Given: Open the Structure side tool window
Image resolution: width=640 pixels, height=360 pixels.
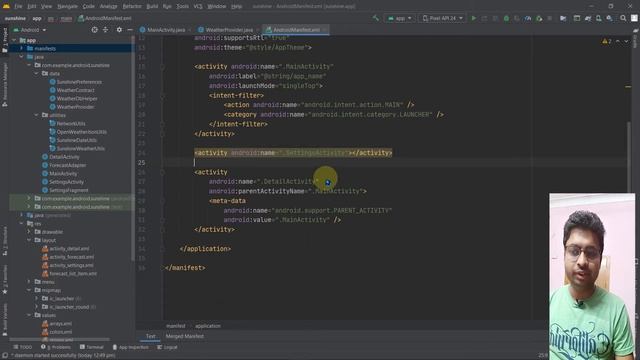Looking at the screenshot, I should [4, 241].
